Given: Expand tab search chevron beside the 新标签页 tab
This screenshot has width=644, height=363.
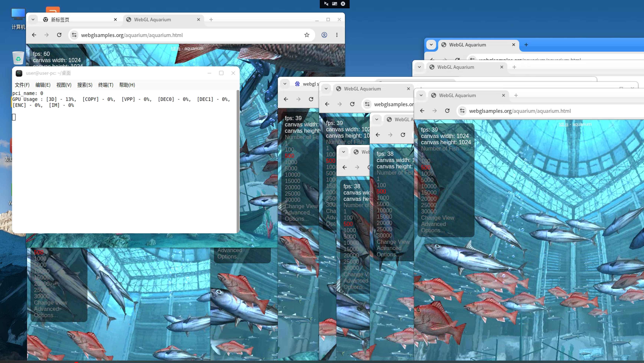Looking at the screenshot, I should 33,19.
